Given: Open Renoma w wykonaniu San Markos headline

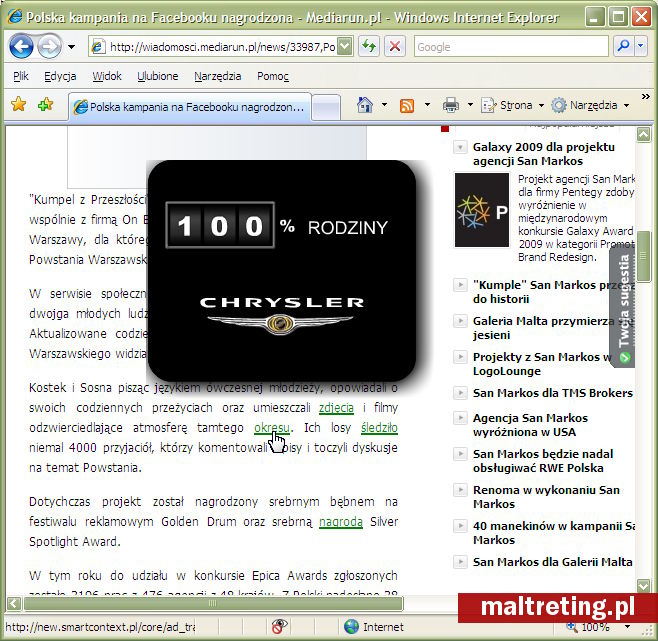Looking at the screenshot, I should point(546,497).
